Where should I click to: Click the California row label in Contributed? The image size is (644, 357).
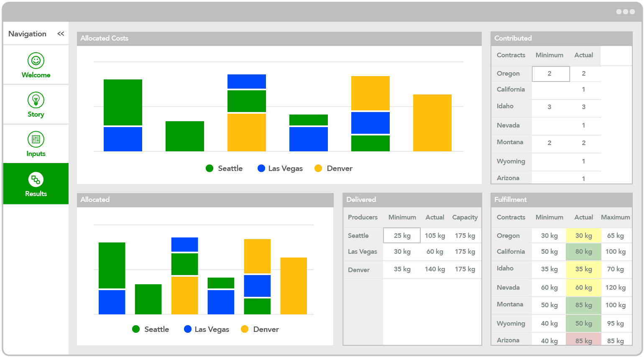pos(511,89)
